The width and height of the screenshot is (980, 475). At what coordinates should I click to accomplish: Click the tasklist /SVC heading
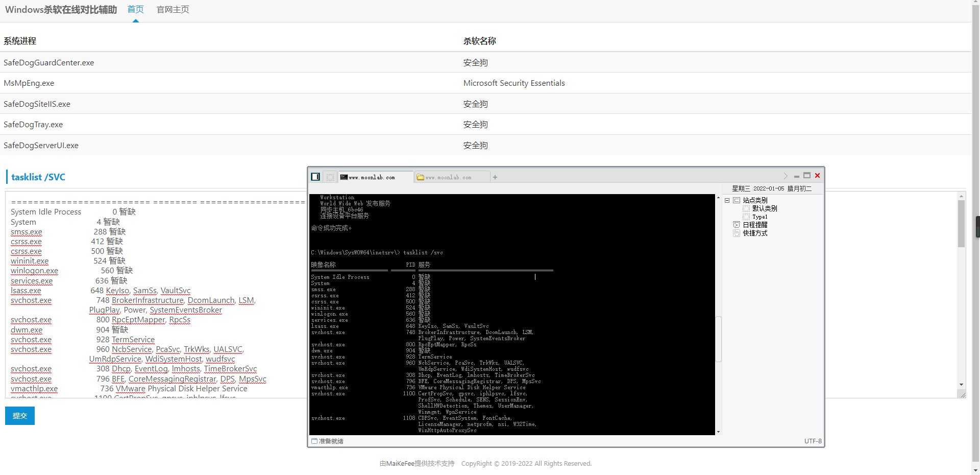click(38, 177)
